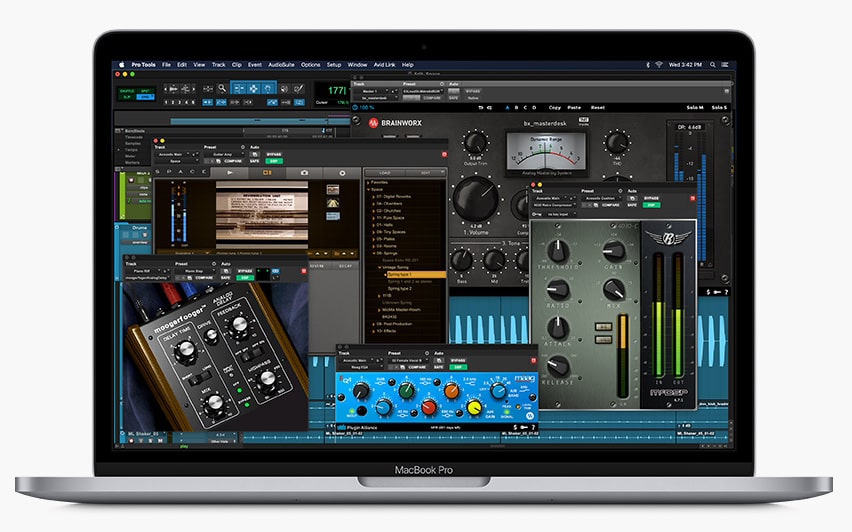
Task: Adjust the large 1. Volume knob
Action: 476,199
